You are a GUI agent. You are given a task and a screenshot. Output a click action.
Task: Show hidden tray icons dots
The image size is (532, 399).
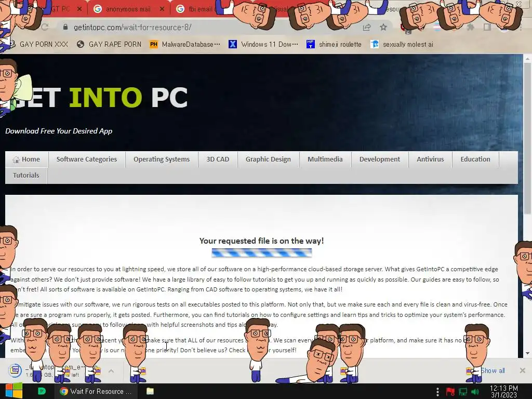(437, 392)
